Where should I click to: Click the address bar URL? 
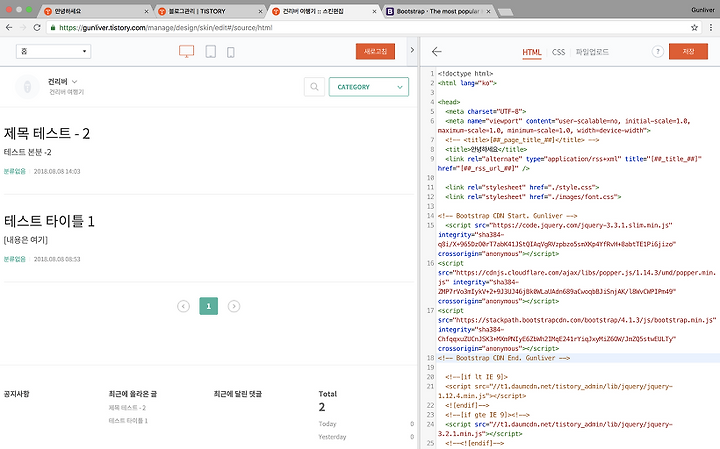click(166, 28)
